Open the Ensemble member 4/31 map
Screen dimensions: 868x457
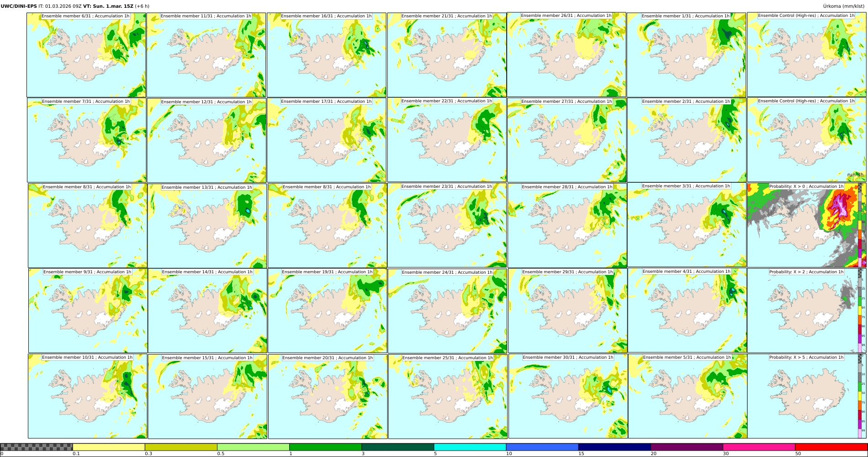pyautogui.click(x=688, y=310)
